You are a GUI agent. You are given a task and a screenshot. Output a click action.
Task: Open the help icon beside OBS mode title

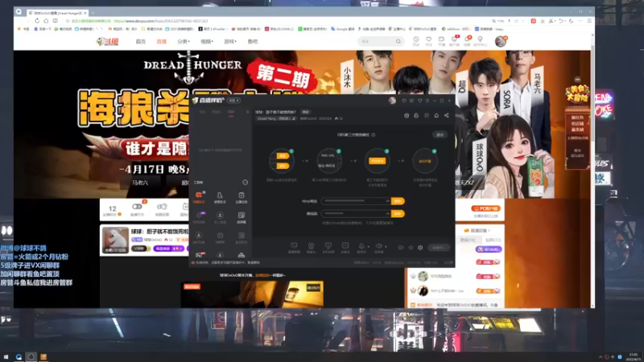374,134
